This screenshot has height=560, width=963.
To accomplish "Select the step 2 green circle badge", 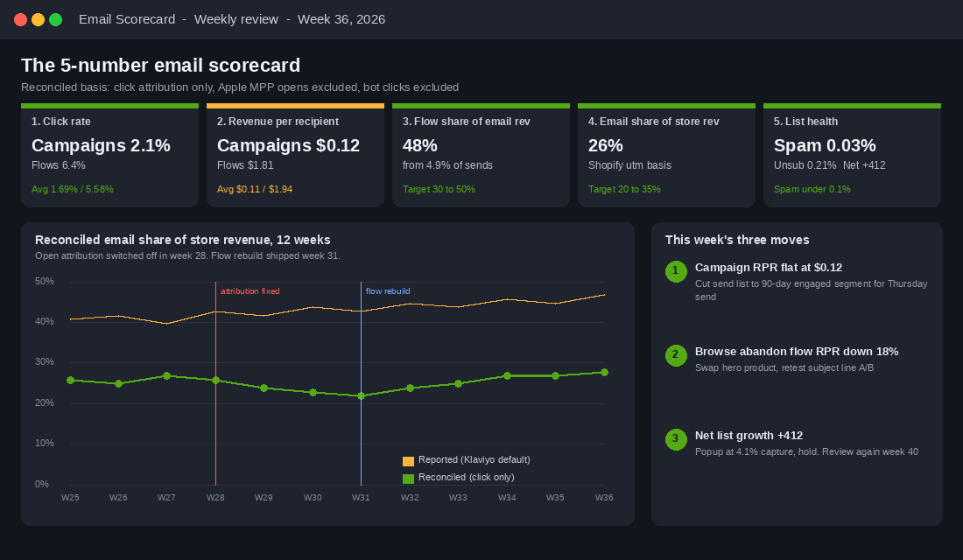I will (x=676, y=355).
